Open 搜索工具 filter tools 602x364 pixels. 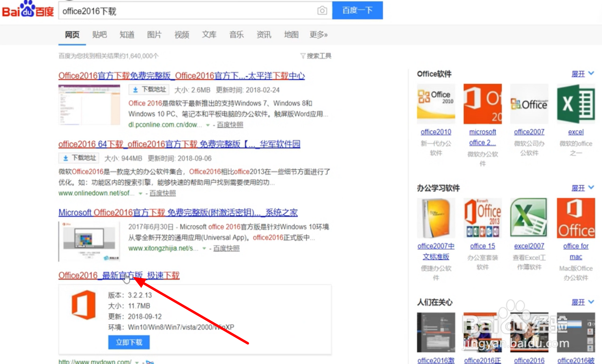[316, 56]
